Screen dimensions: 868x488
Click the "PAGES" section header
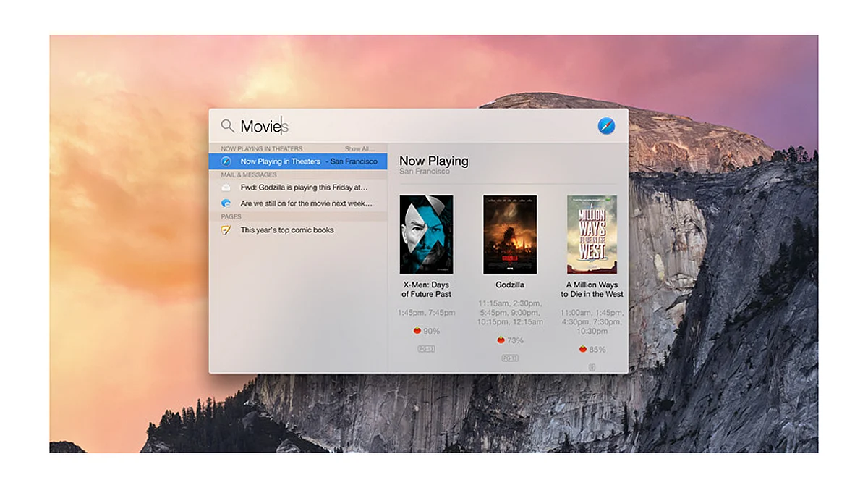pyautogui.click(x=231, y=216)
